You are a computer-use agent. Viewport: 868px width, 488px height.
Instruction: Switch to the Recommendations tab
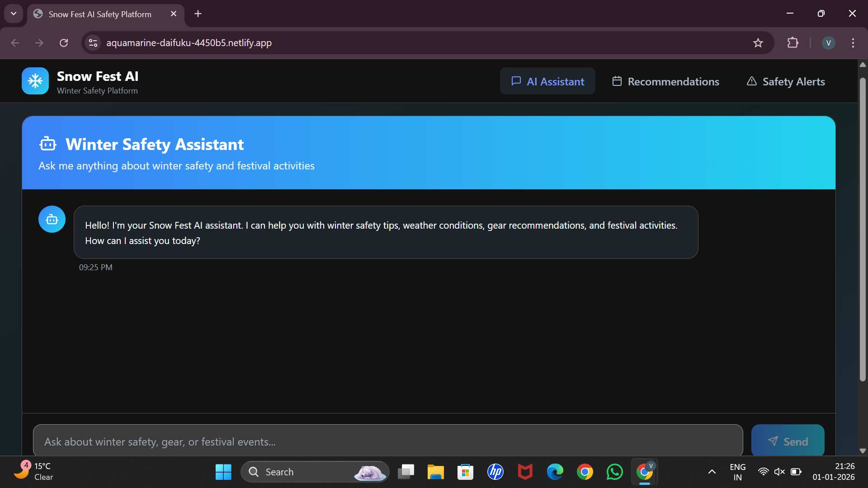[665, 81]
